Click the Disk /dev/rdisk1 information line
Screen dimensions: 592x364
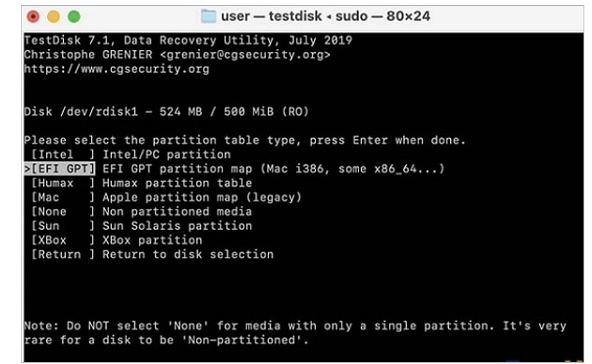coord(166,111)
